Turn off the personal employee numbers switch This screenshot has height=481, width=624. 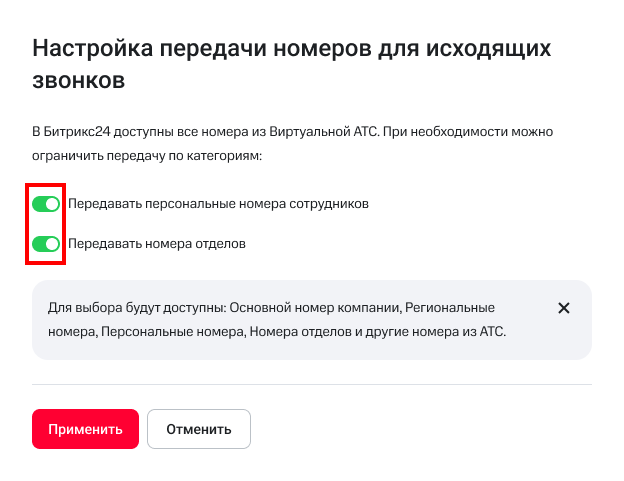(46, 204)
